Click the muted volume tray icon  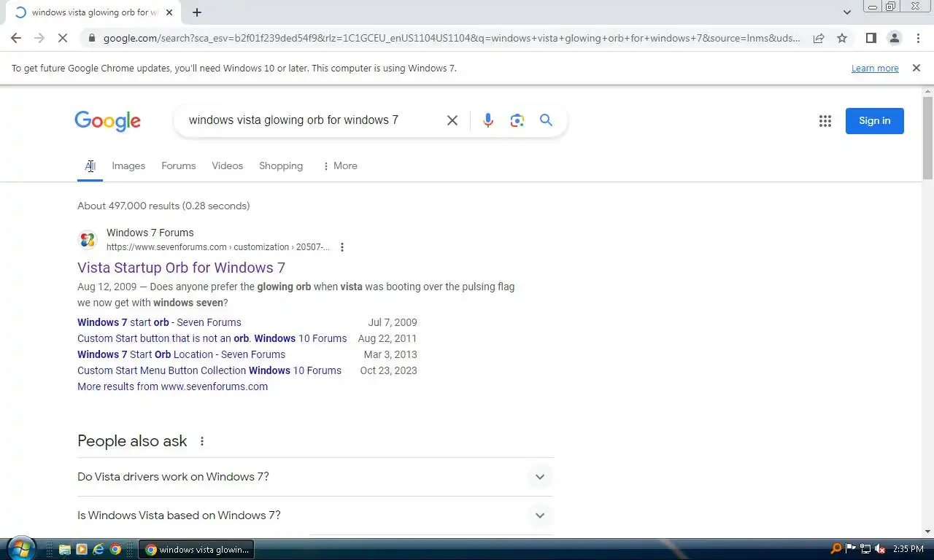tap(881, 549)
